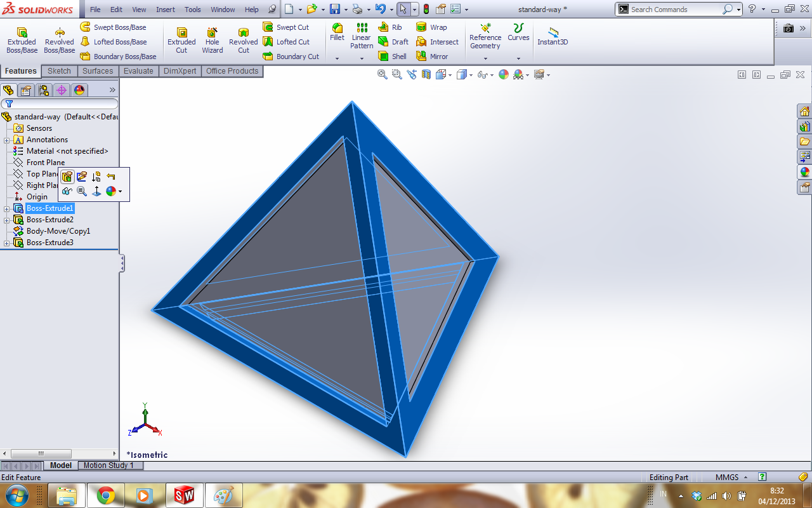Activate the Extruded Cut tool
The width and height of the screenshot is (812, 508).
[x=181, y=40]
